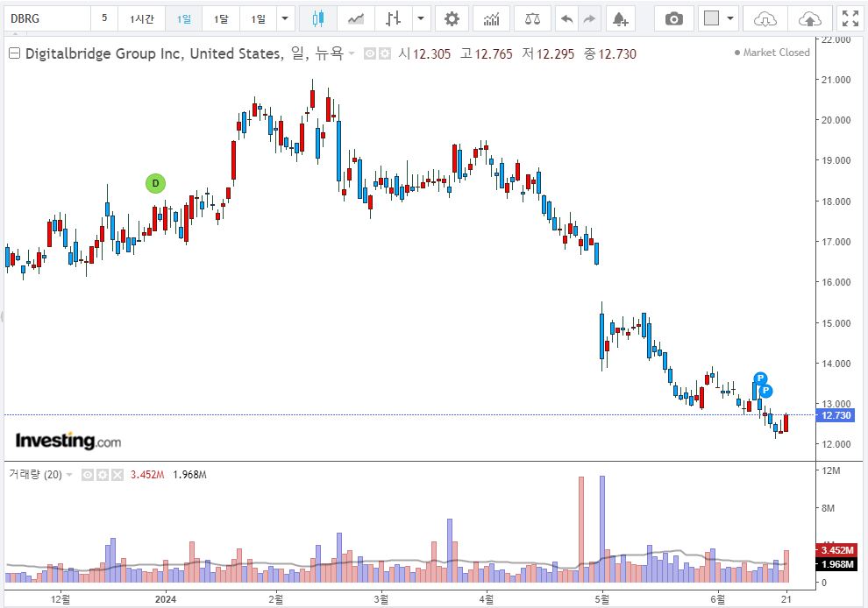Click the open price 시12.305 value

point(424,53)
